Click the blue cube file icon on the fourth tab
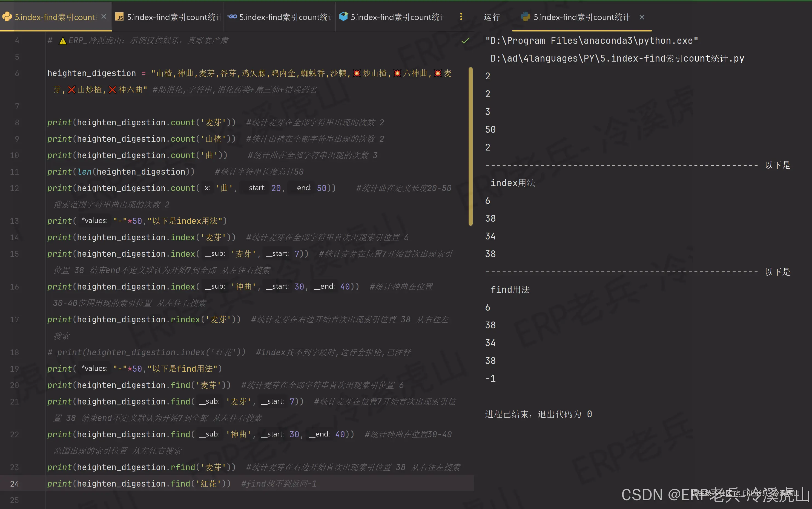Viewport: 812px width, 509px height. (x=343, y=16)
